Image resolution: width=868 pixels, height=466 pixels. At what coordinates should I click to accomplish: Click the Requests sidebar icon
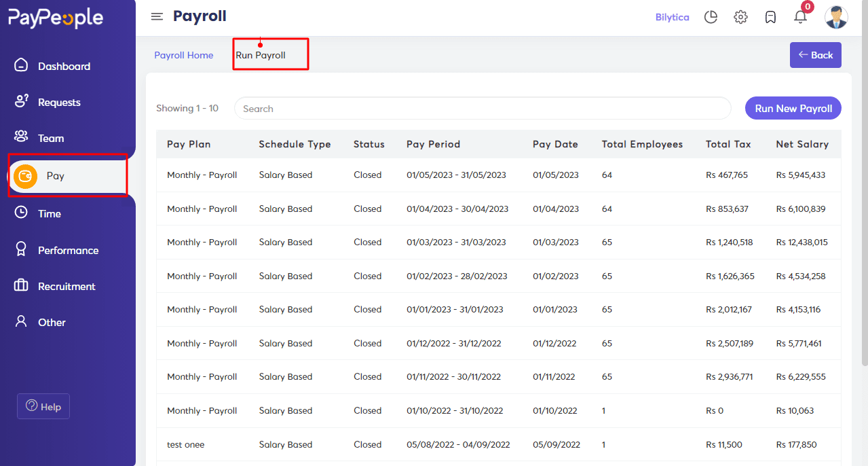tap(21, 101)
